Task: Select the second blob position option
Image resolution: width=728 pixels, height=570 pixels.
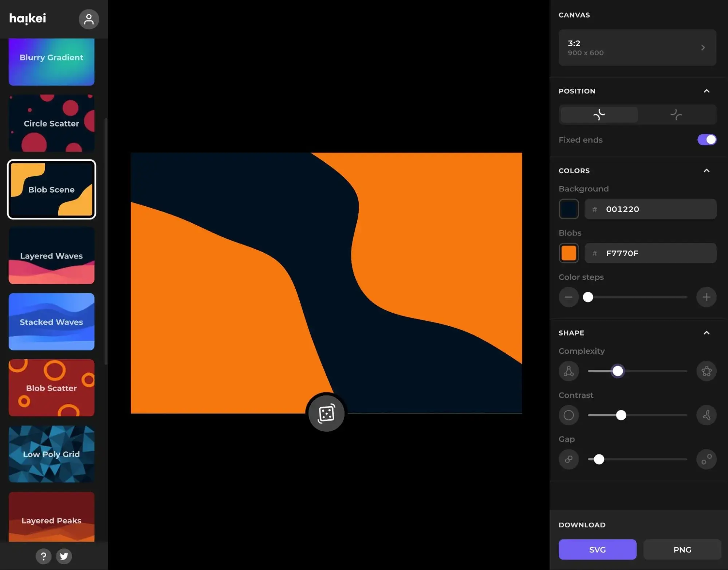Action: [x=676, y=115]
